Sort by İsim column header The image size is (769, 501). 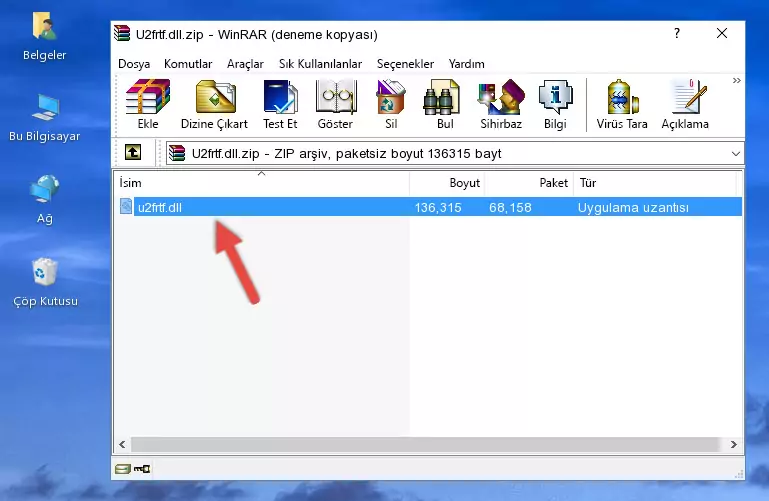click(x=262, y=183)
